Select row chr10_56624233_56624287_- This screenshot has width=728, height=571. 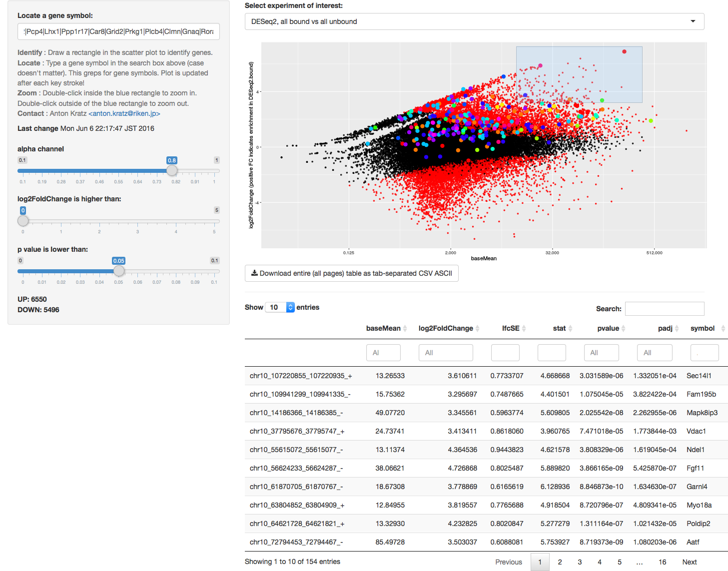486,468
